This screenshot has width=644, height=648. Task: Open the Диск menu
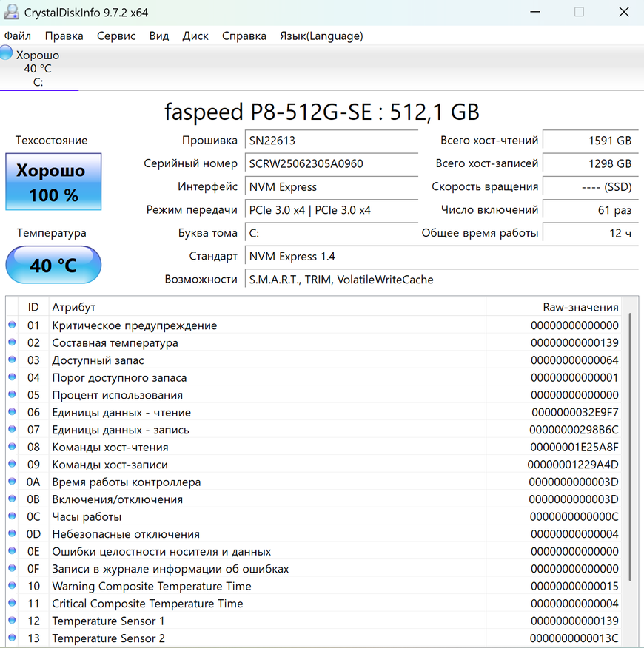(195, 36)
